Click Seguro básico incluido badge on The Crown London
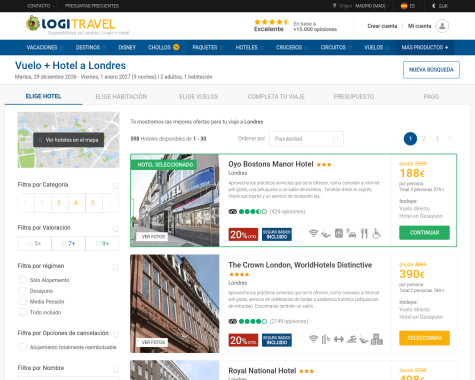475x380 pixels. pos(277,340)
